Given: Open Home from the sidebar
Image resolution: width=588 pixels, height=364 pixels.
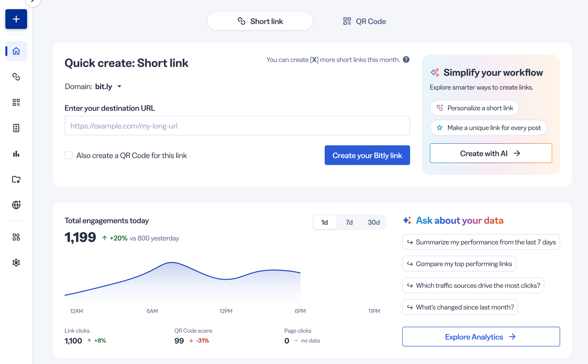Looking at the screenshot, I should pos(16,51).
